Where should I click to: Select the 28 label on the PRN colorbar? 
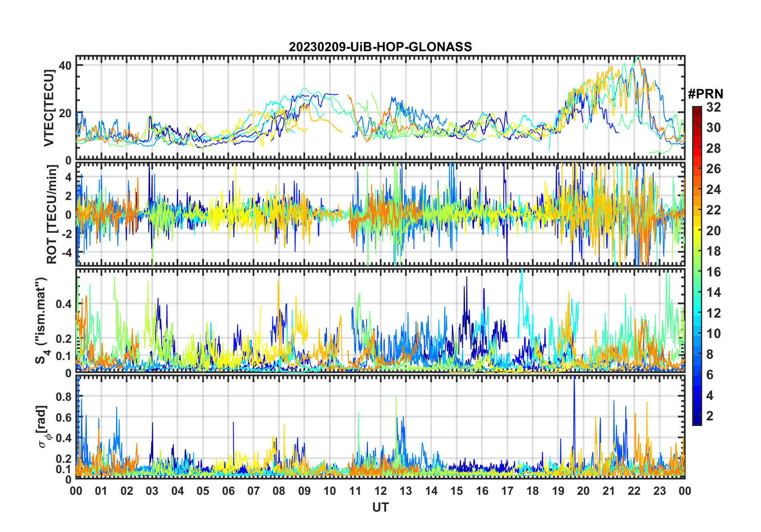pos(713,148)
